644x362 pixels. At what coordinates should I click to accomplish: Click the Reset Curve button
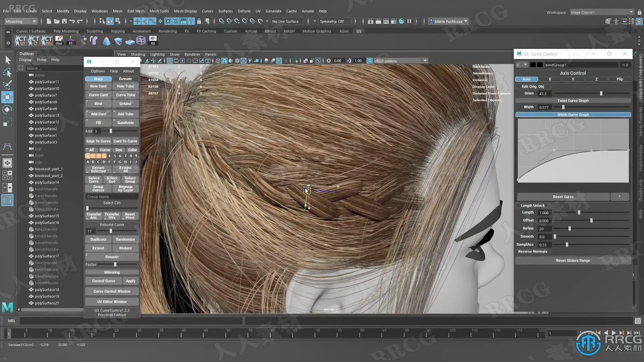click(563, 197)
